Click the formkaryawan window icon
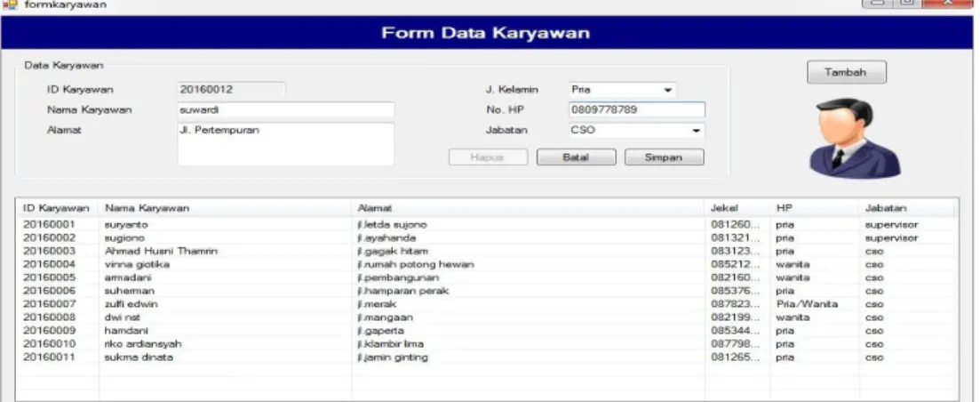Screen dimensions: 980x402 pyautogui.click(x=10, y=5)
